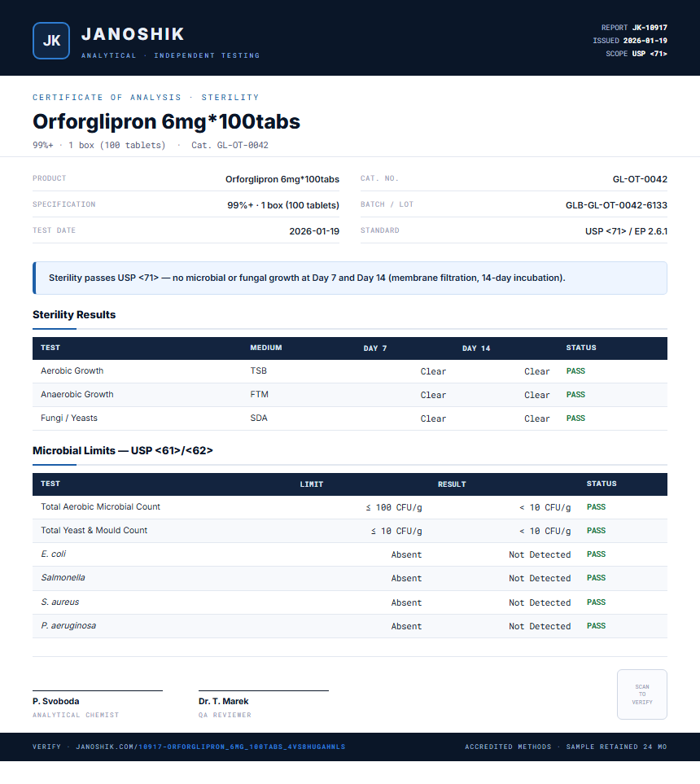Click the S. aureus row label
The width and height of the screenshot is (700, 784).
[60, 602]
